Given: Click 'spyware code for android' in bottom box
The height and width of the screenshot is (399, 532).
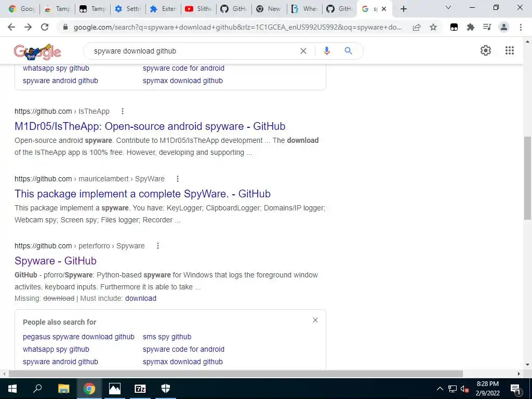Looking at the screenshot, I should (x=183, y=349).
